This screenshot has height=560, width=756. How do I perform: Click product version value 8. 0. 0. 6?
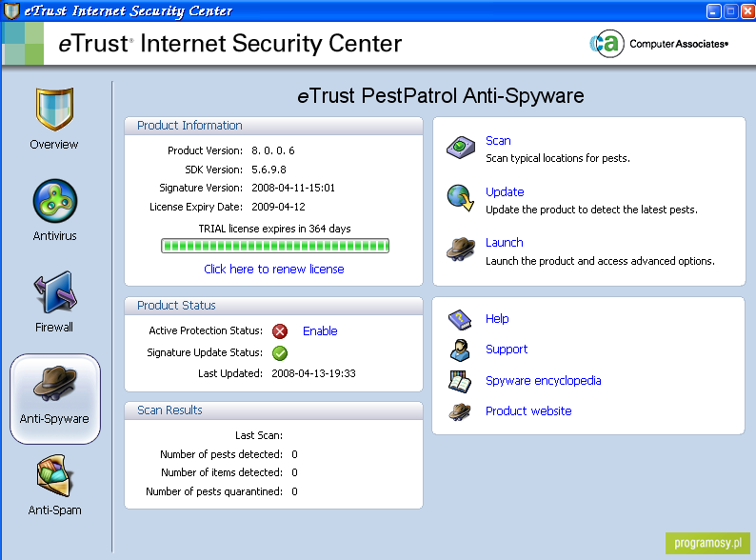click(x=273, y=150)
